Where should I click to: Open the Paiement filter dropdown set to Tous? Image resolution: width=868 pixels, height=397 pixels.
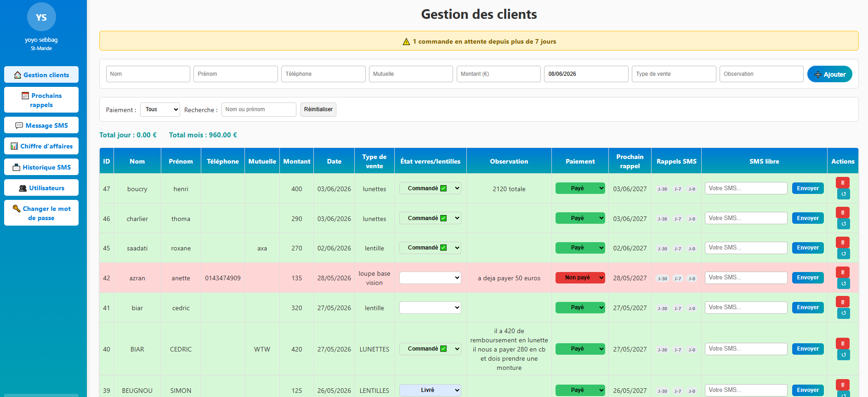point(160,109)
